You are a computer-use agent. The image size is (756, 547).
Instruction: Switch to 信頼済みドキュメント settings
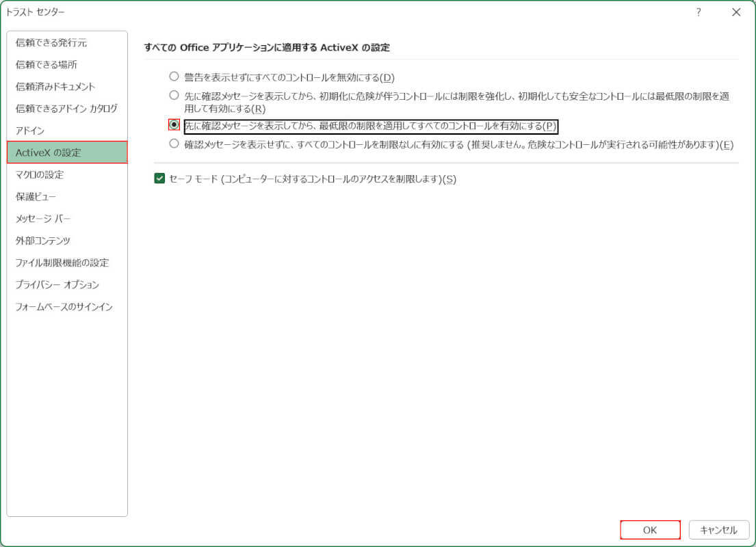pyautogui.click(x=55, y=87)
